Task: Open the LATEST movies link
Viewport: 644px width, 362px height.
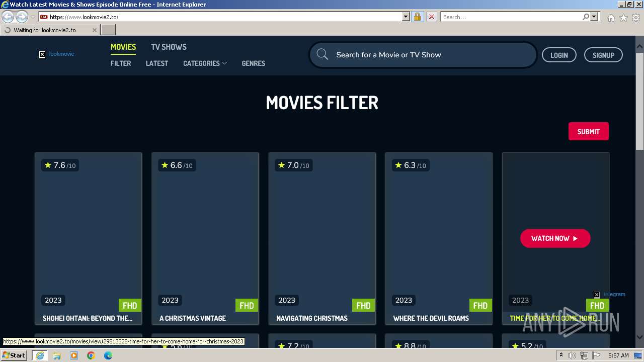Action: pos(157,63)
